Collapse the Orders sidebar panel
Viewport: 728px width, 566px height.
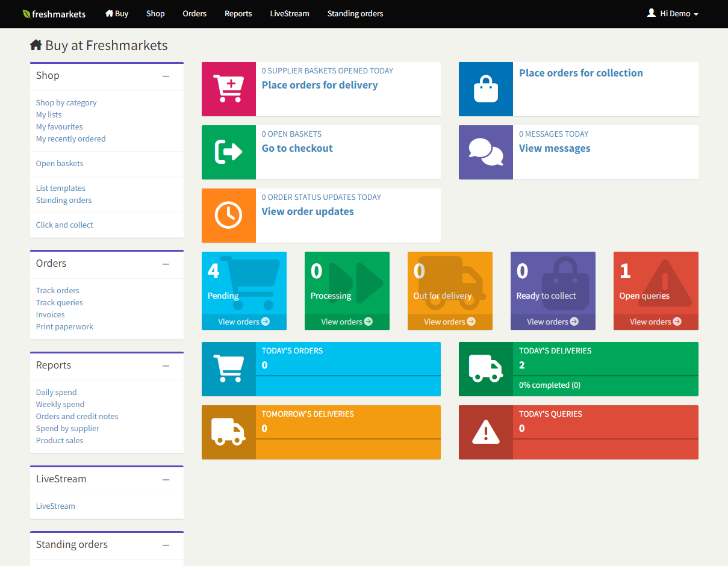point(166,264)
